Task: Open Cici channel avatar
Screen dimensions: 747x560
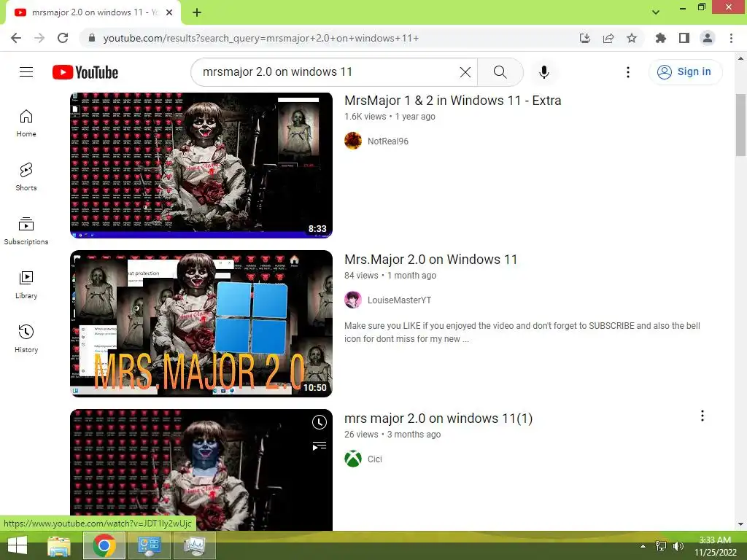Action: point(353,459)
